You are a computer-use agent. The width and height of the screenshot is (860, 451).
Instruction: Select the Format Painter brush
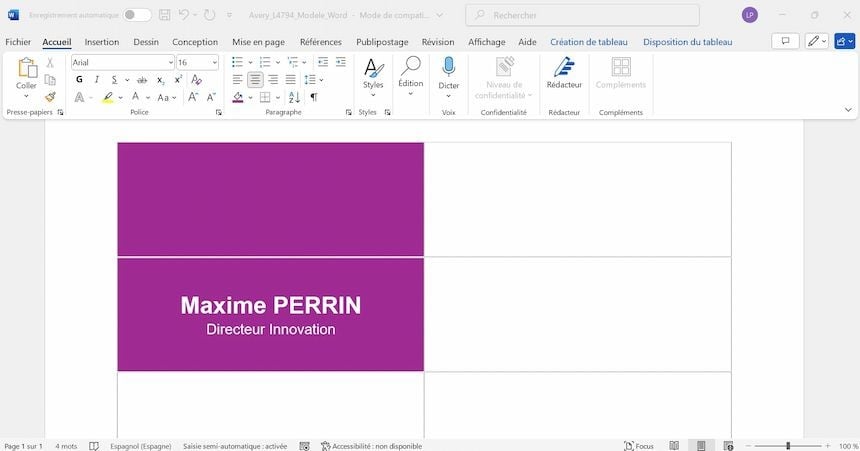50,97
